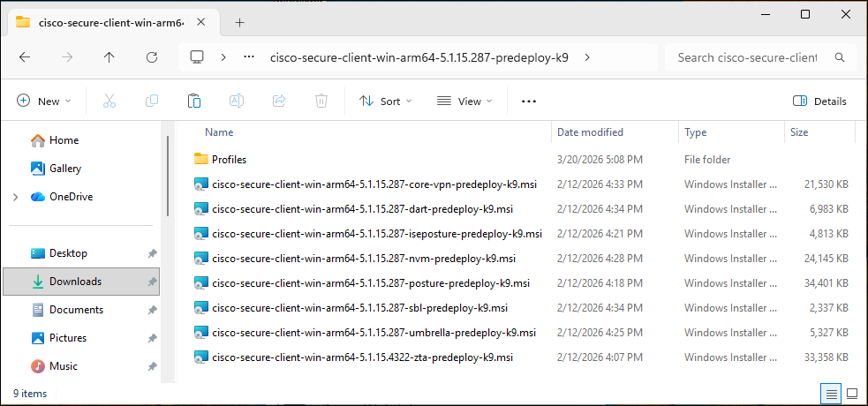Click the pin icon next to Downloads
Viewport: 868px width, 406px height.
click(x=152, y=282)
